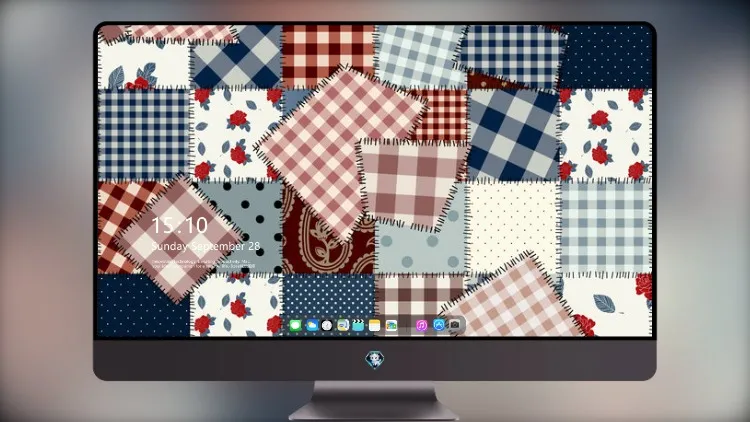Screen dimensions: 750x422
Task: Click the logo on the monitor chin
Action: [x=375, y=360]
